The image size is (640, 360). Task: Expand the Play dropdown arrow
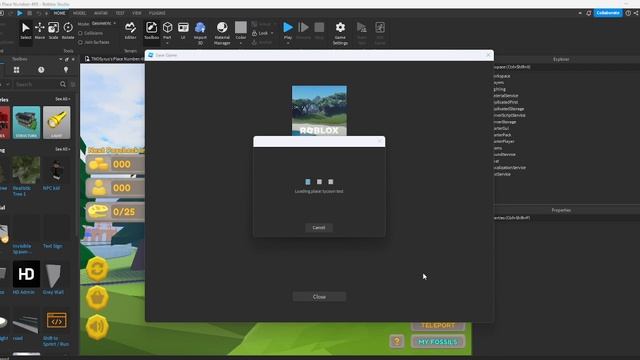(x=288, y=43)
